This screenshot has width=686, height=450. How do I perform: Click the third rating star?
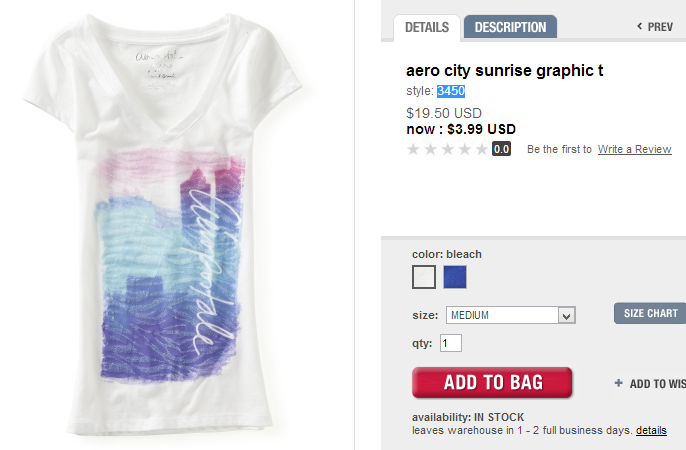[448, 149]
